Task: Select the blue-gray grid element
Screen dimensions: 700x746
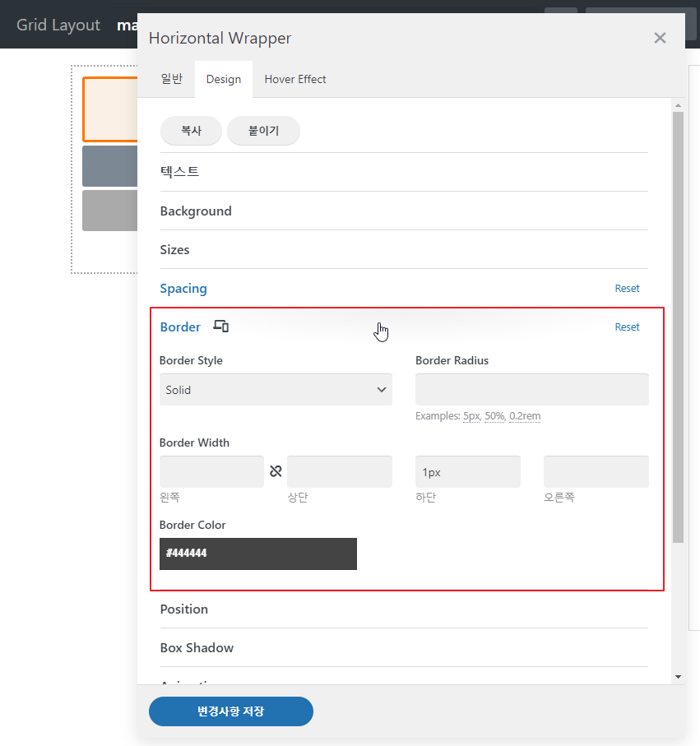Action: point(110,166)
